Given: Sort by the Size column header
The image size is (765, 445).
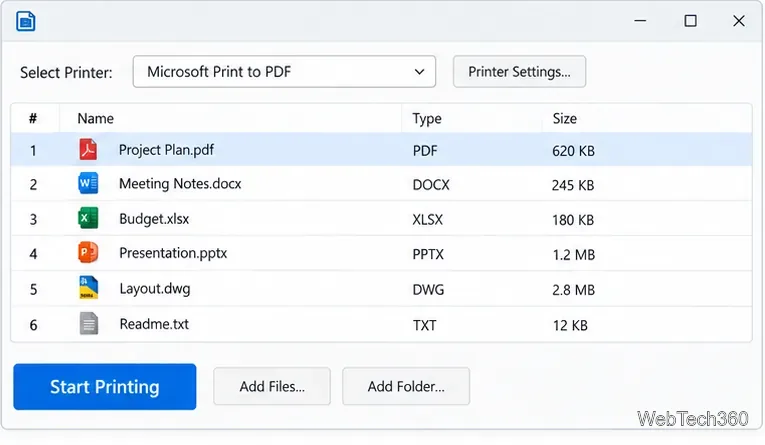Looking at the screenshot, I should point(564,119).
